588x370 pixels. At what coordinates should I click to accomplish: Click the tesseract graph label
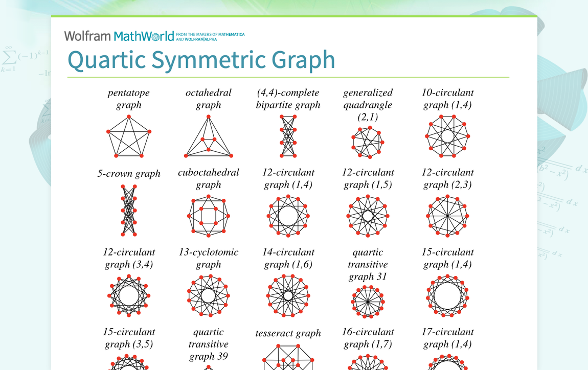[288, 333]
